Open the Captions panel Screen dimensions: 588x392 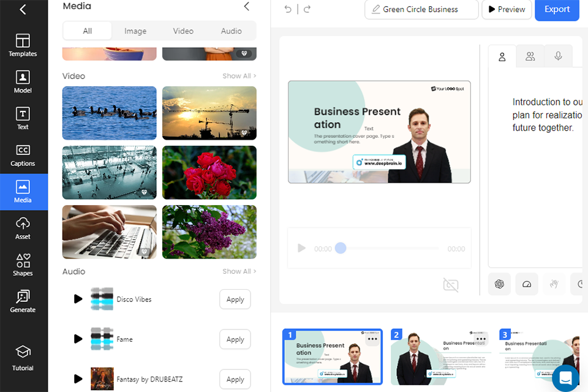(23, 155)
